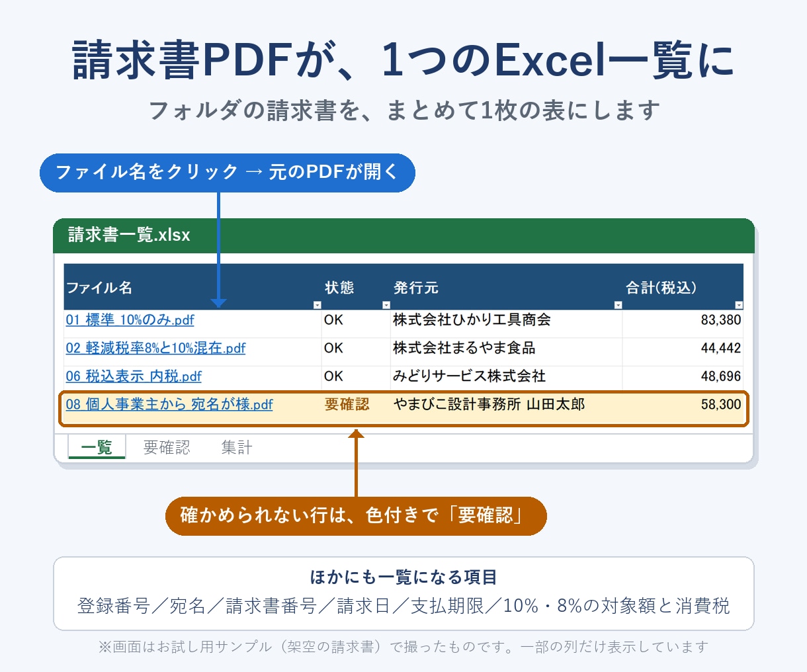Click the 請求書一覧.xlsx title bar text
The width and height of the screenshot is (807, 672).
point(129,235)
